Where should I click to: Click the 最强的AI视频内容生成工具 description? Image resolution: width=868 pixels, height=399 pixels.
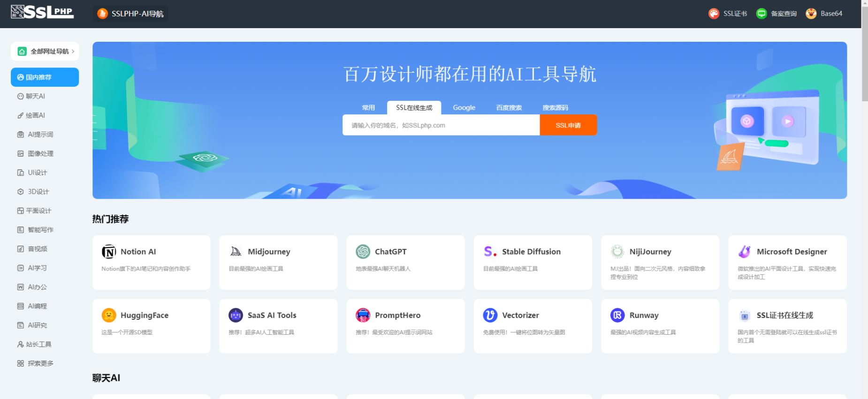[643, 332]
